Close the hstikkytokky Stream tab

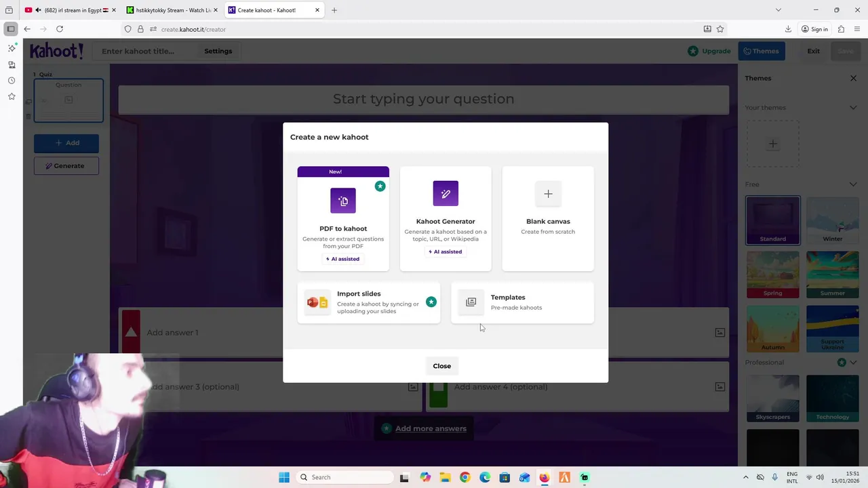click(216, 10)
